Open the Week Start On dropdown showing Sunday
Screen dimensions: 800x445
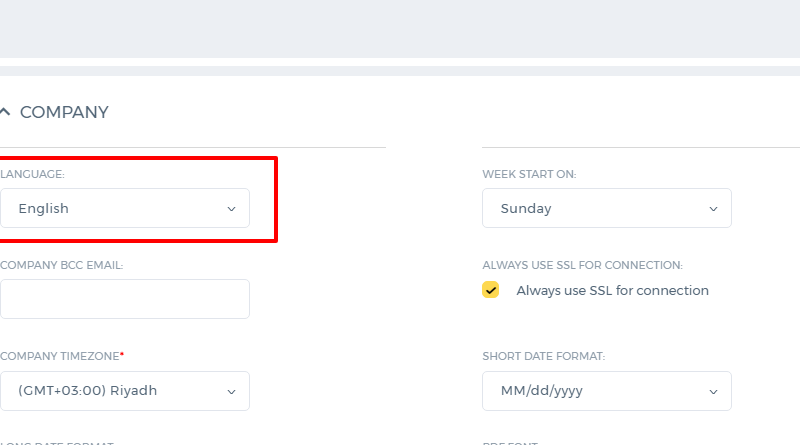pos(607,208)
